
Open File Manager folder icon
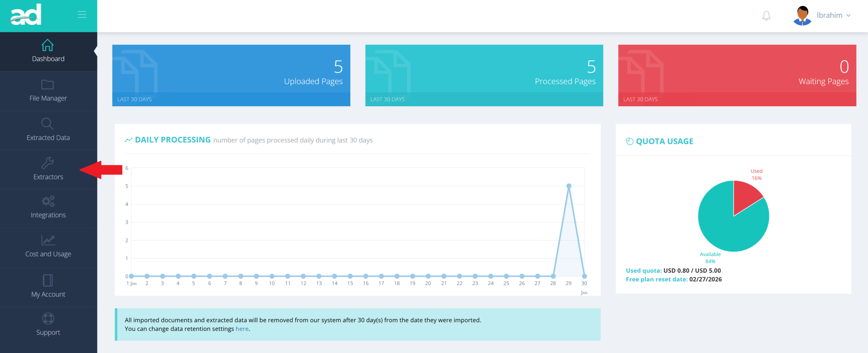click(x=47, y=84)
